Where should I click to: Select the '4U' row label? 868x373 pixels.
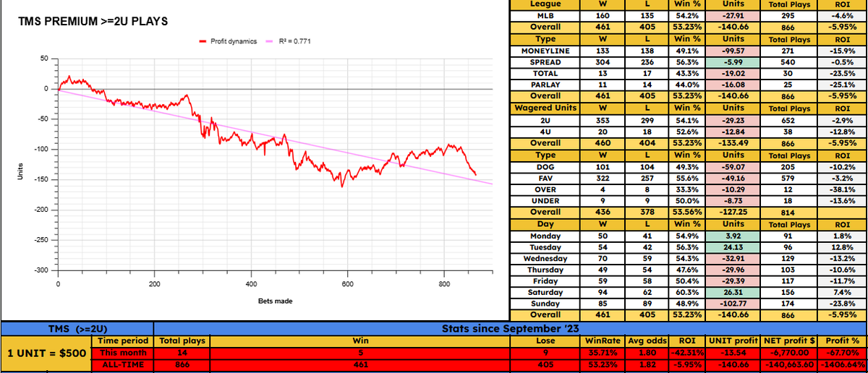coord(545,132)
